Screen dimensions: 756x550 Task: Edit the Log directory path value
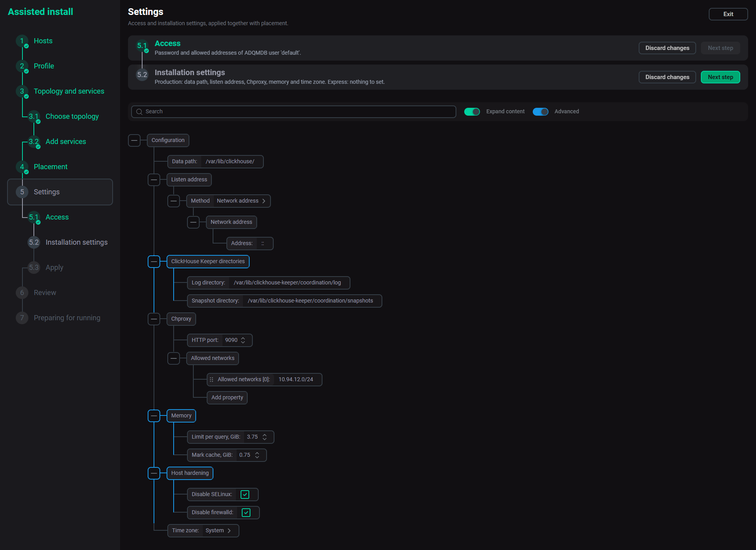click(289, 283)
